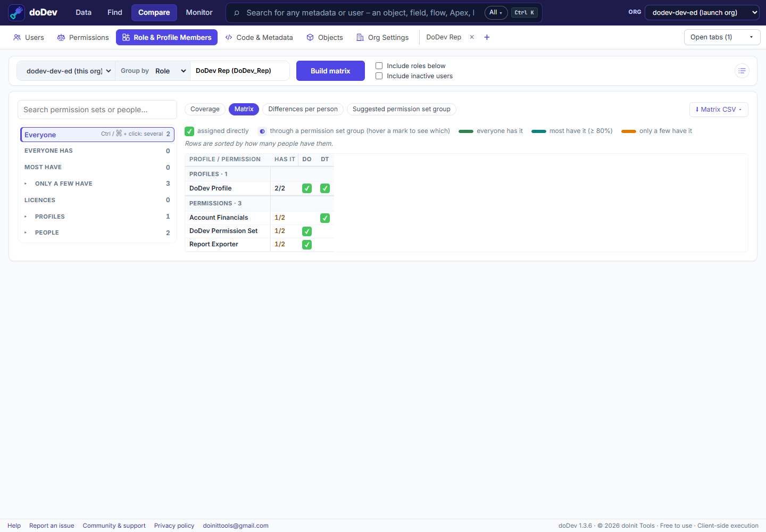Select the Report Exporter row label
The height and width of the screenshot is (532, 766).
214,244
